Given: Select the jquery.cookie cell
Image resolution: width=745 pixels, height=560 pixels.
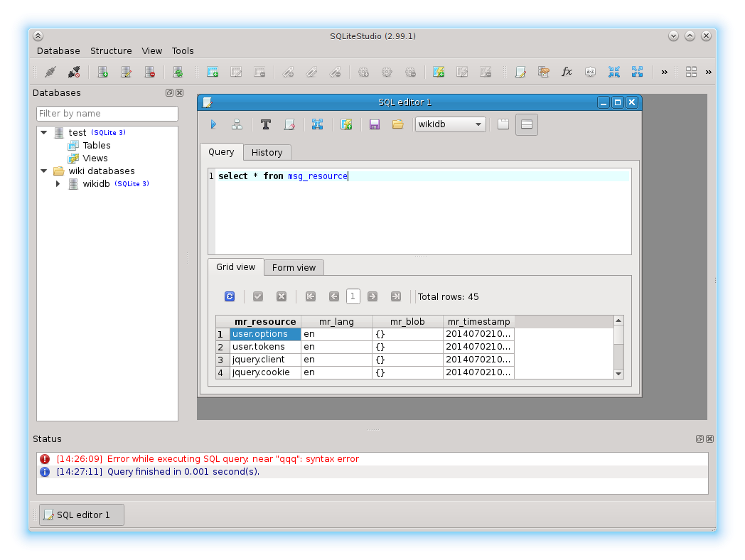Looking at the screenshot, I should tap(265, 372).
